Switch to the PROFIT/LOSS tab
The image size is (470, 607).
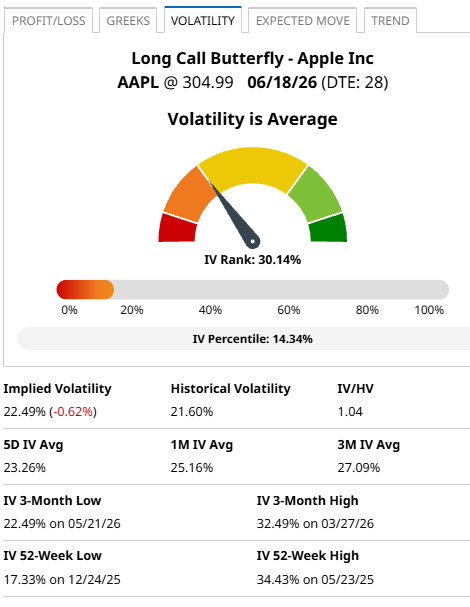point(48,21)
